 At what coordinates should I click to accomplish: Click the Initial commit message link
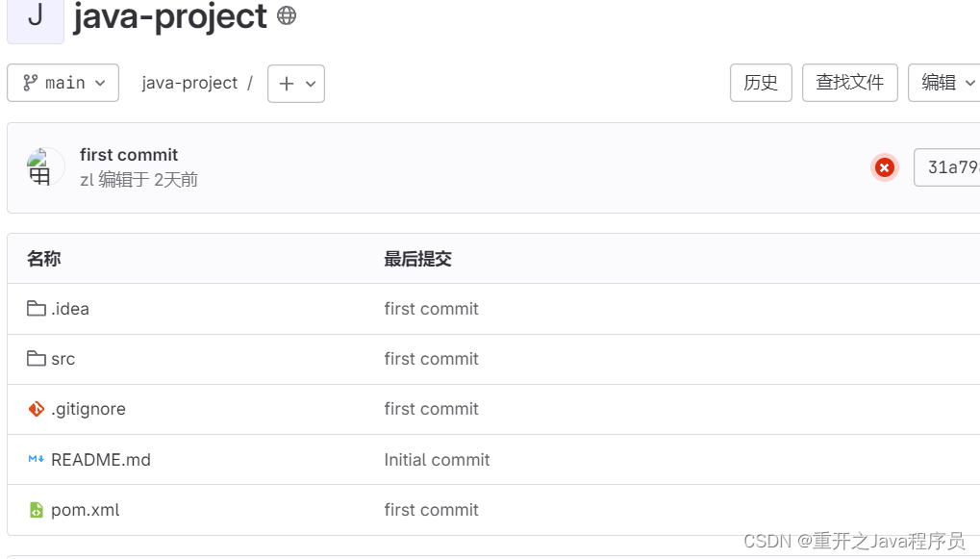437,460
